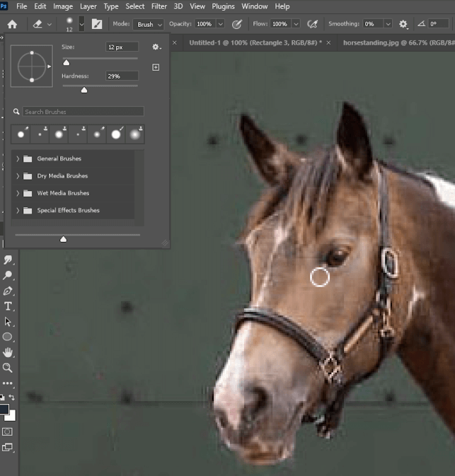Expand the General Brushes folder
The width and height of the screenshot is (455, 476).
point(18,158)
